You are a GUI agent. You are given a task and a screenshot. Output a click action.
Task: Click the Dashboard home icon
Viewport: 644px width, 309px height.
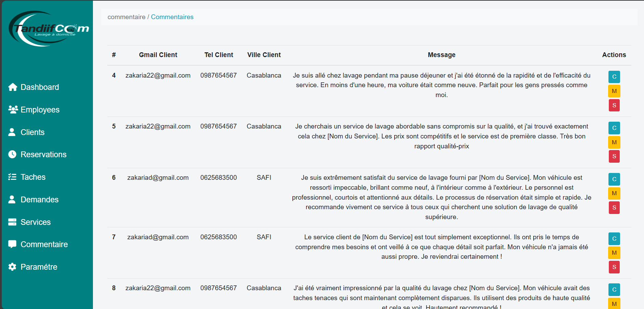coord(13,87)
